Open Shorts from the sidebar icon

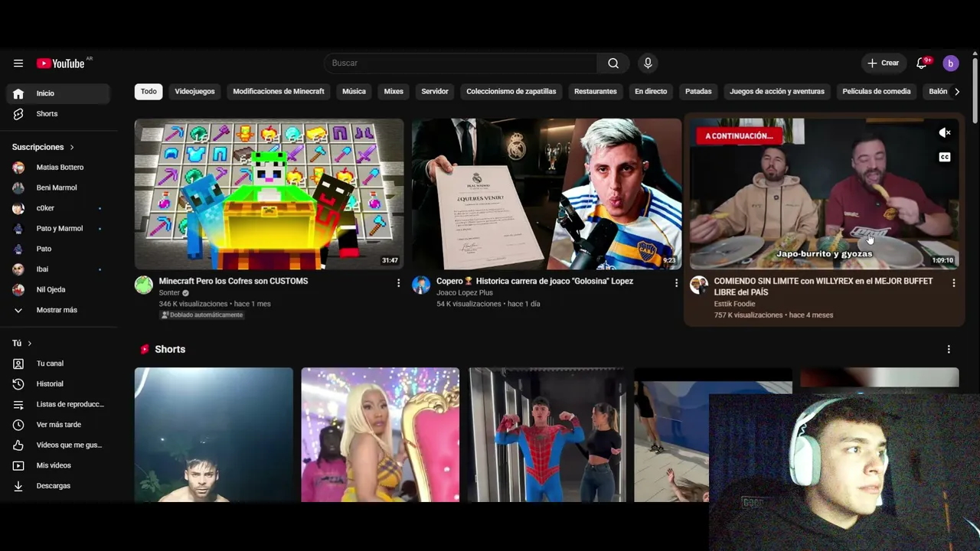pos(18,114)
